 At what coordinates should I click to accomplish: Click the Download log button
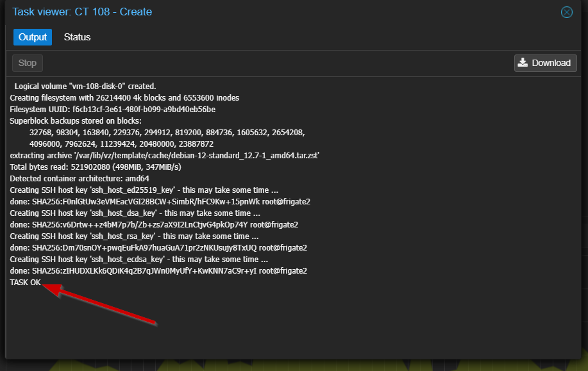pyautogui.click(x=545, y=63)
